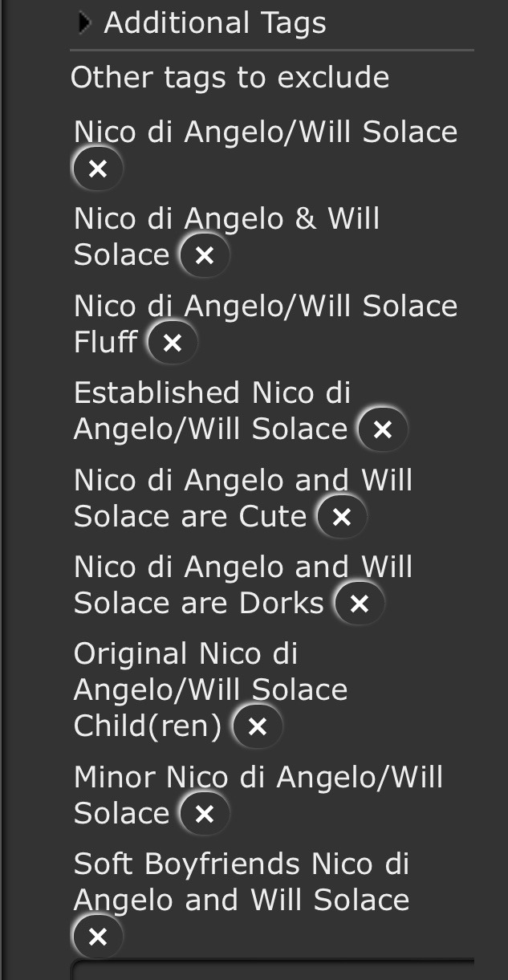
Task: Focus the tag exclusion text field at the bottom
Action: (x=273, y=970)
